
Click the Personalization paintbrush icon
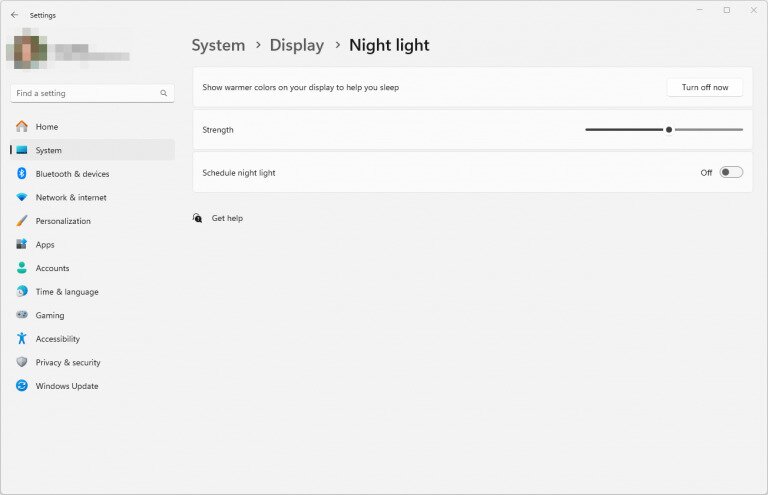coord(22,220)
